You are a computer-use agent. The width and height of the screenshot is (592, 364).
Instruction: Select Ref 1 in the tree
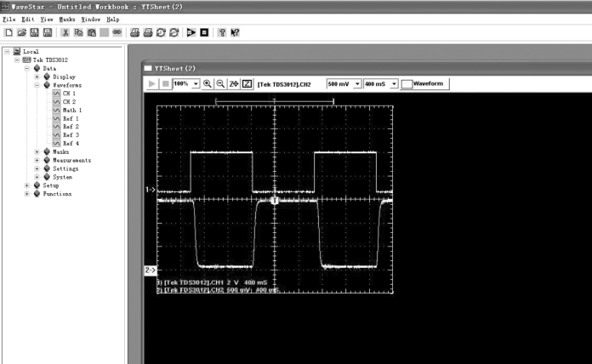[x=71, y=118]
